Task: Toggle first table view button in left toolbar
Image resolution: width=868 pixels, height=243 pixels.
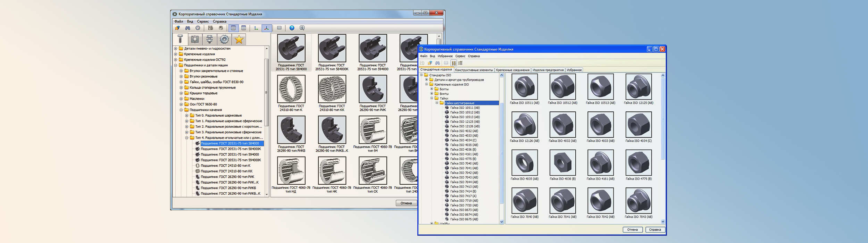Action: (233, 28)
